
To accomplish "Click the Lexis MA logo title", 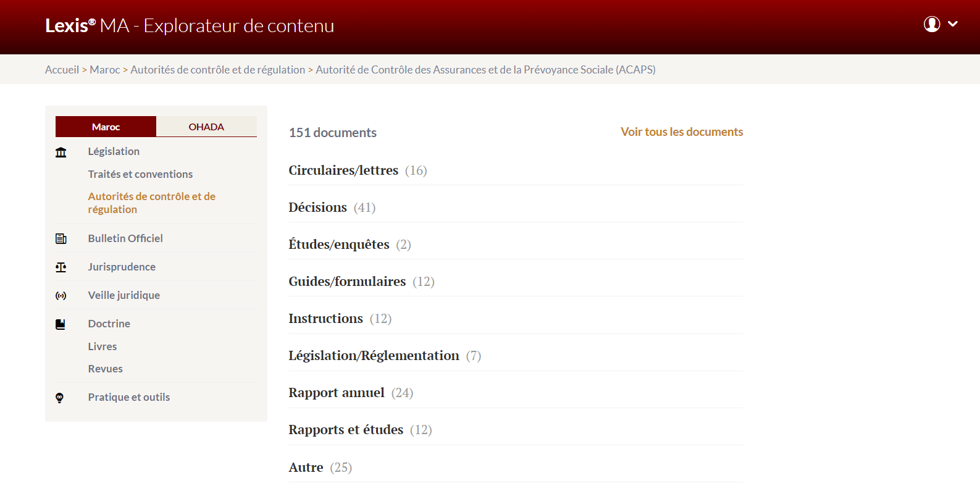I will click(190, 25).
